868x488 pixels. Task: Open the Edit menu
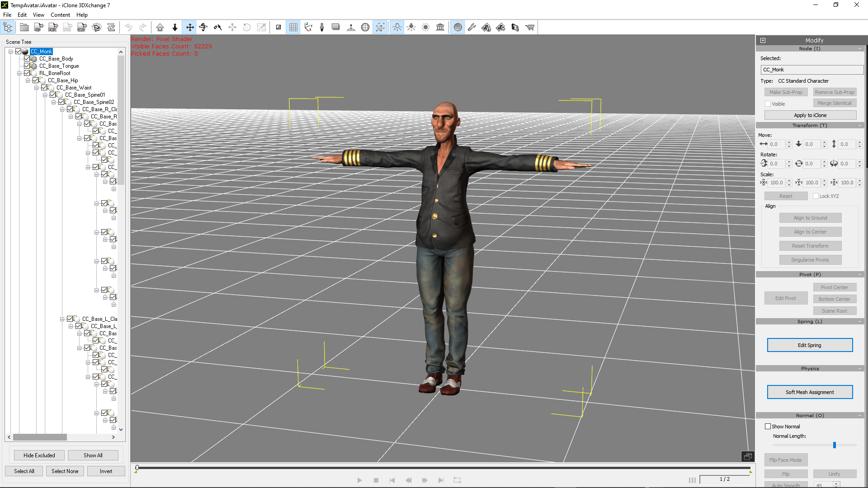pyautogui.click(x=22, y=15)
